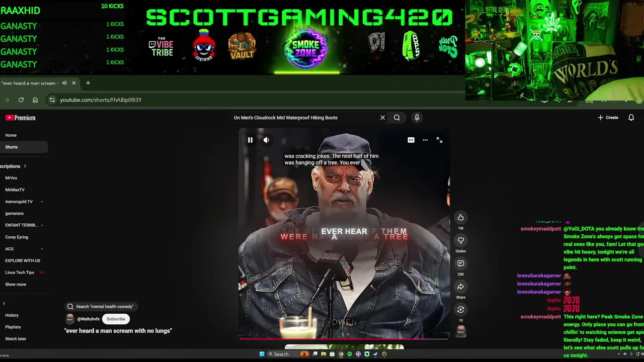
Task: Start voice search with microphone
Action: [417, 118]
